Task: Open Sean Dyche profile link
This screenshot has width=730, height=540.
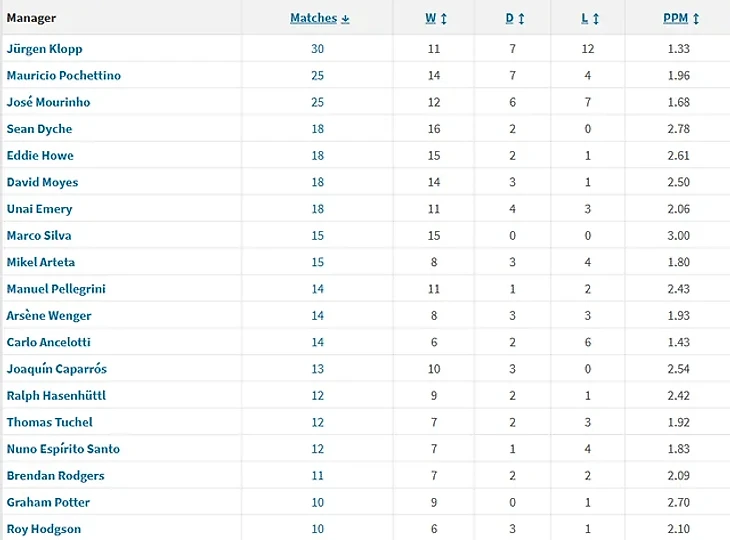Action: click(x=40, y=129)
